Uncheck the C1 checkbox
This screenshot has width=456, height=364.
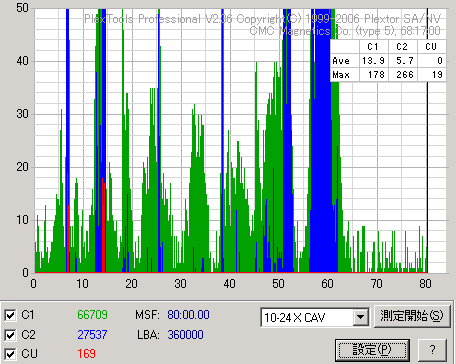point(10,315)
